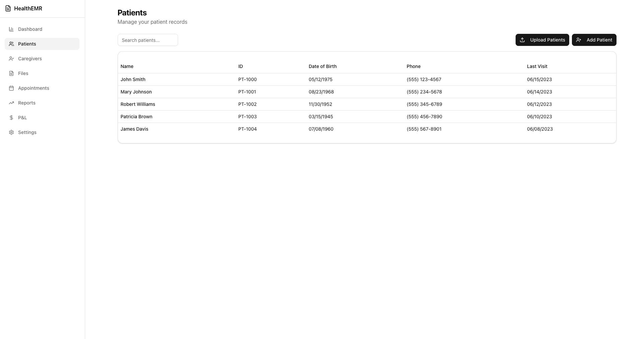Open Files via the document icon
644x339 pixels.
pos(11,73)
